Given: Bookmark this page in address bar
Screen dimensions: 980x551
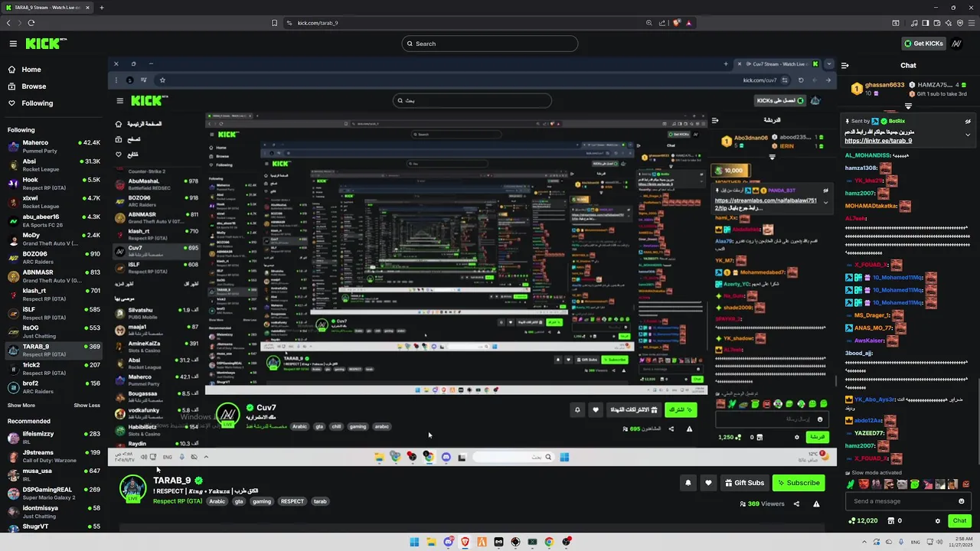Looking at the screenshot, I should coord(275,23).
